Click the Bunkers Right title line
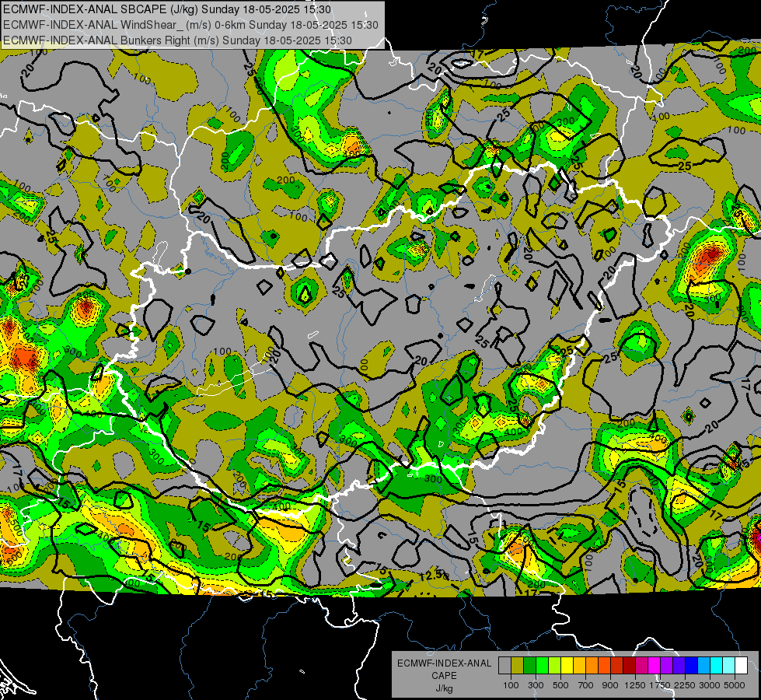The height and width of the screenshot is (700, 761). pyautogui.click(x=177, y=40)
